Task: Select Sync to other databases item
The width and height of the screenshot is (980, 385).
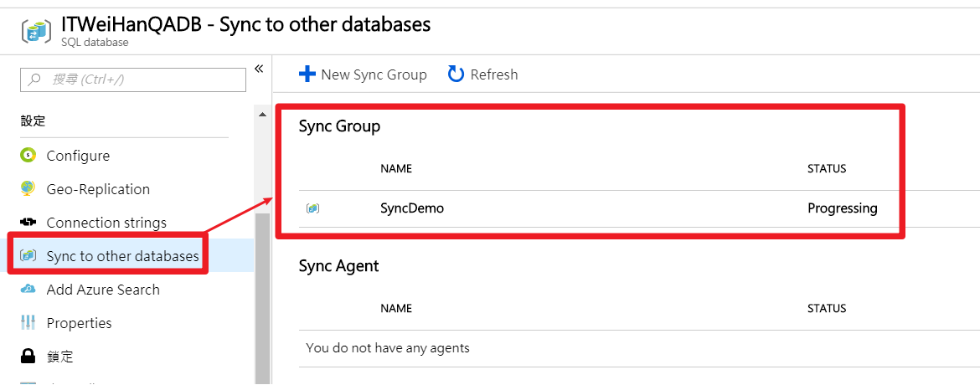Action: [x=125, y=255]
